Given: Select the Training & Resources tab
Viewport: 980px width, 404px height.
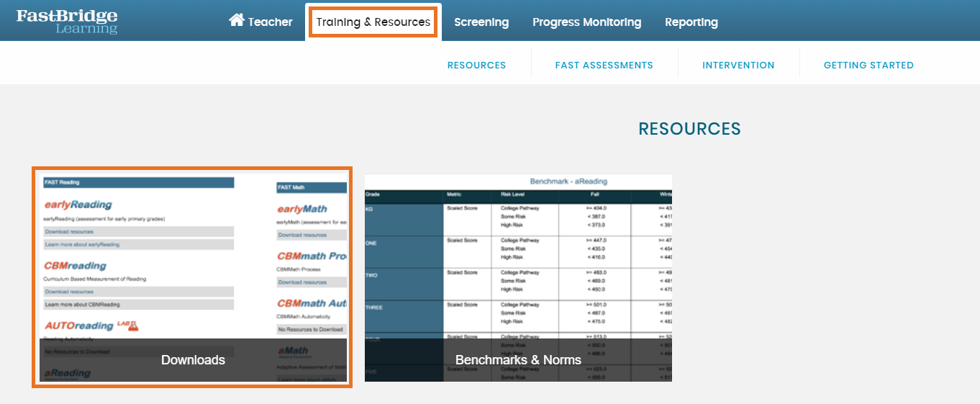Looking at the screenshot, I should (373, 22).
